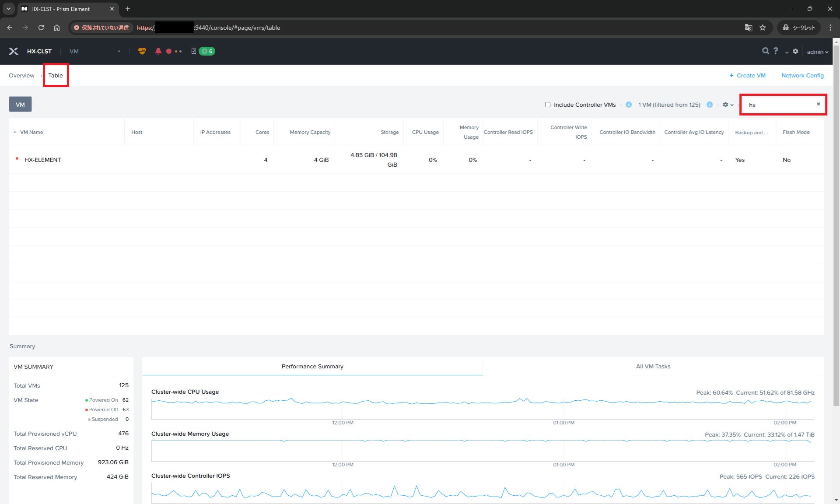Open the alerts bell icon
The width and height of the screenshot is (840, 504).
click(x=158, y=51)
